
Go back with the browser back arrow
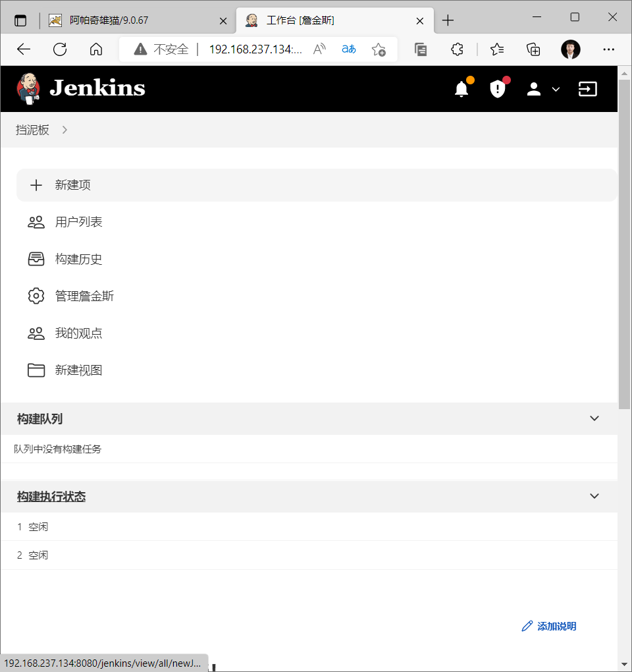tap(24, 49)
